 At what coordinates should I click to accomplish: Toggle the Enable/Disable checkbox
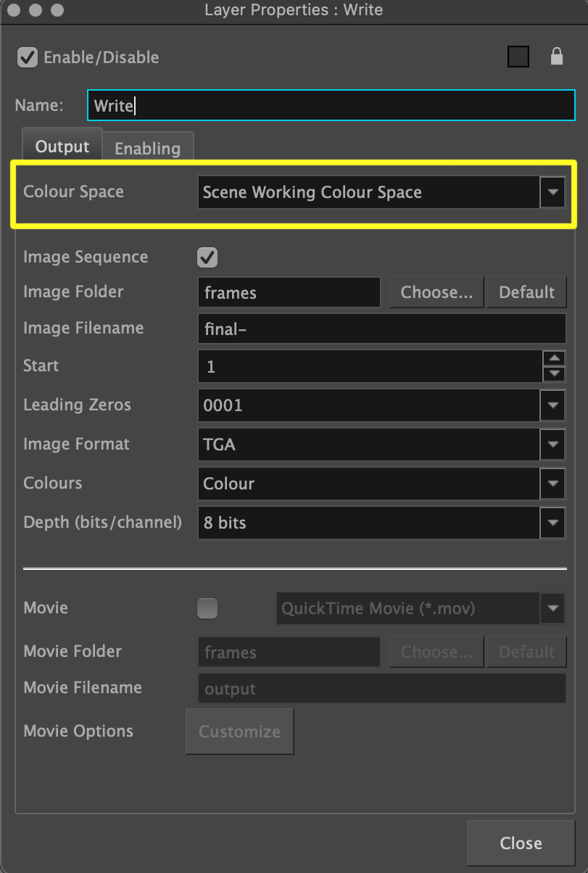28,57
